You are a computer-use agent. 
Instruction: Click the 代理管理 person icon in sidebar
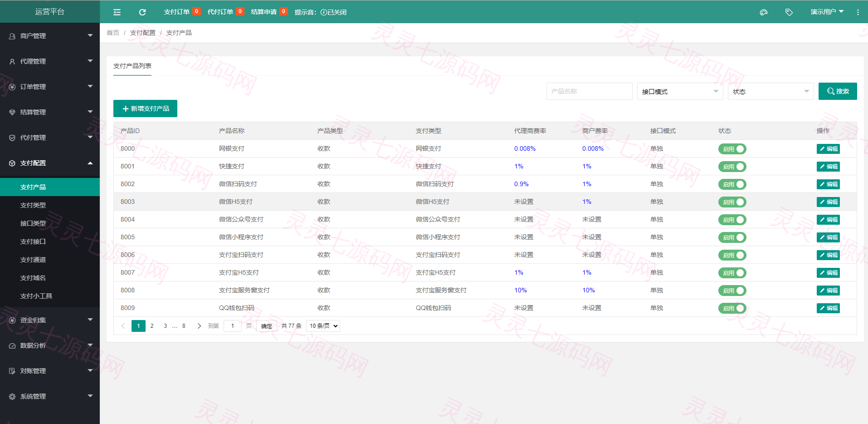tap(12, 61)
